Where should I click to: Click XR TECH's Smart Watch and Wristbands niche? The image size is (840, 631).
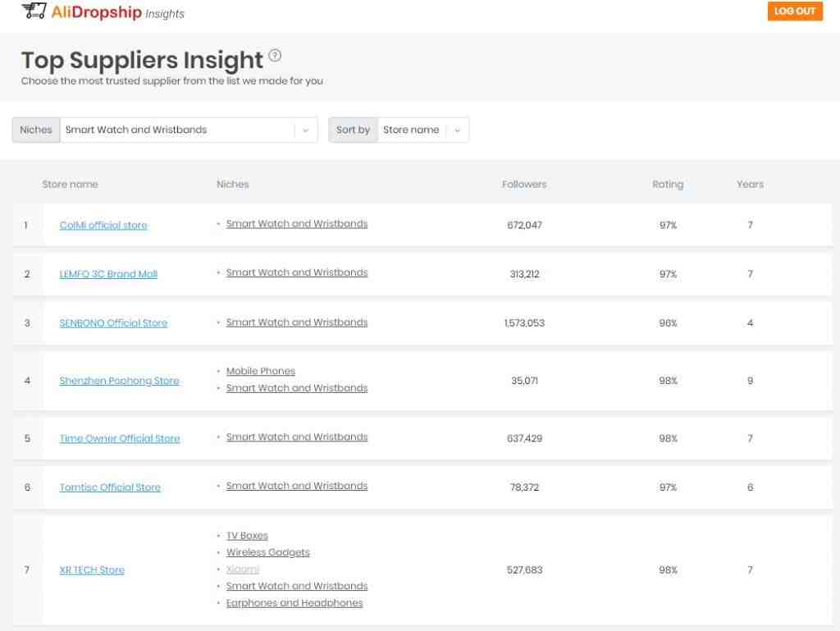(297, 586)
